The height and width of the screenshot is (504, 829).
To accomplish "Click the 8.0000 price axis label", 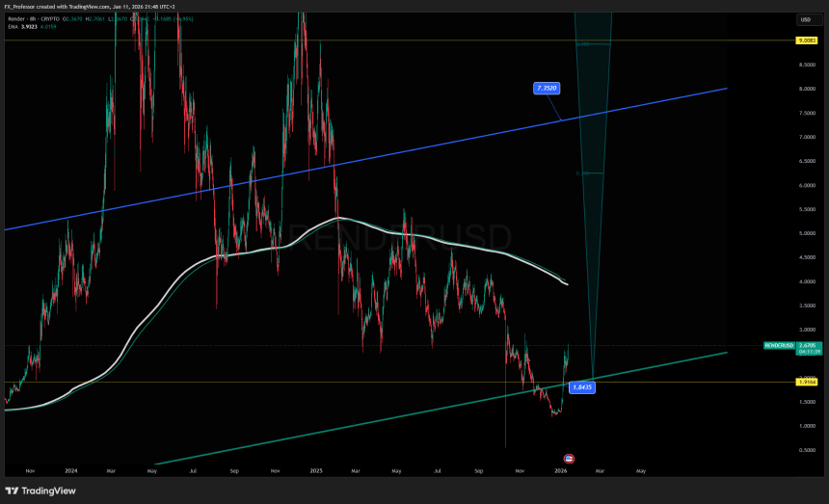I will pos(808,89).
